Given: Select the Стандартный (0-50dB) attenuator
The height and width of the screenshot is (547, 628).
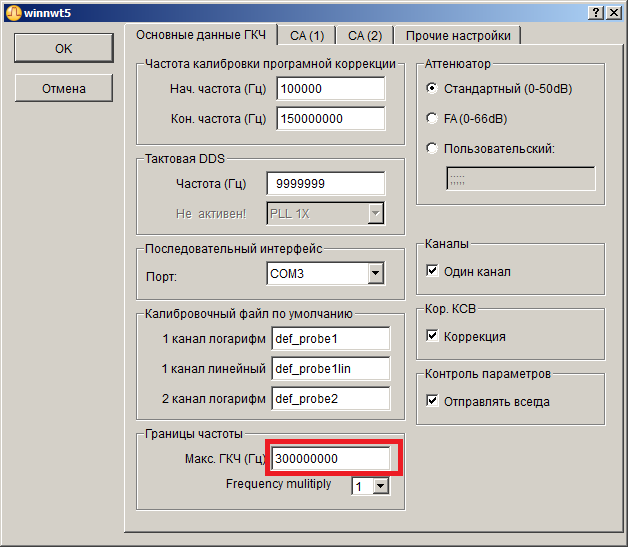Looking at the screenshot, I should 432,88.
